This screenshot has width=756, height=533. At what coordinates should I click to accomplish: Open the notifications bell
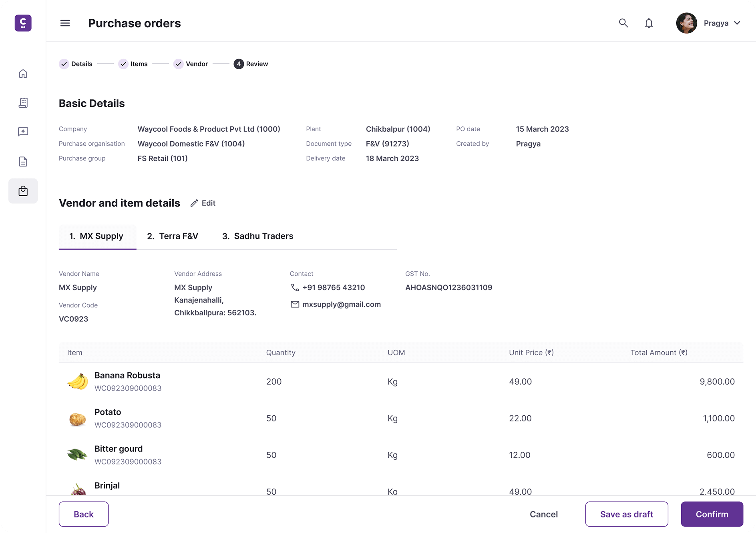pos(649,23)
